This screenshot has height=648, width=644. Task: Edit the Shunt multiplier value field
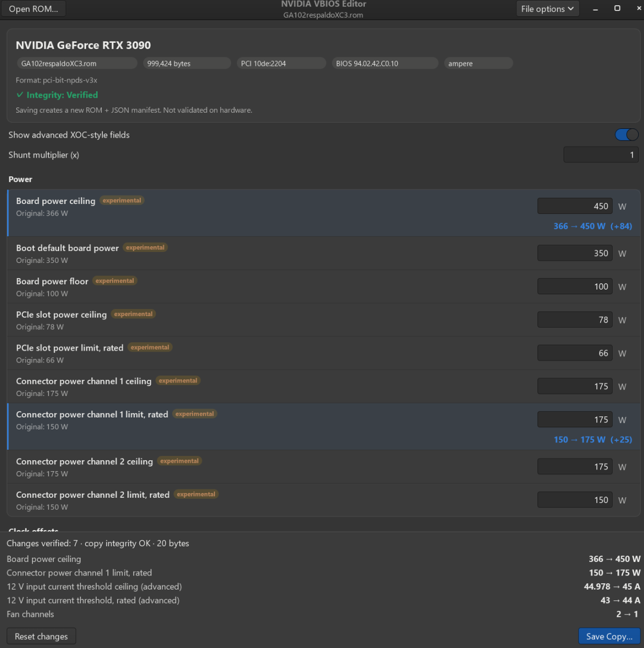[600, 155]
